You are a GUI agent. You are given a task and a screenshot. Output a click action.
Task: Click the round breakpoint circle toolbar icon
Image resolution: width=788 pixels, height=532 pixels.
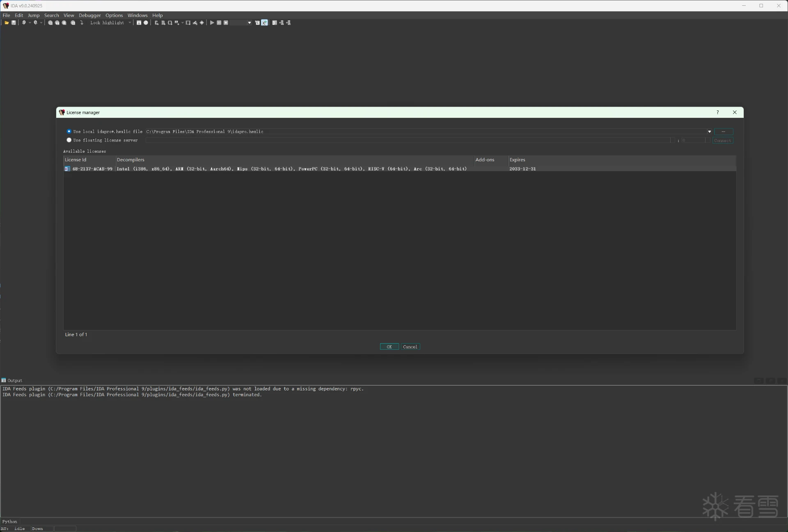[x=146, y=23]
